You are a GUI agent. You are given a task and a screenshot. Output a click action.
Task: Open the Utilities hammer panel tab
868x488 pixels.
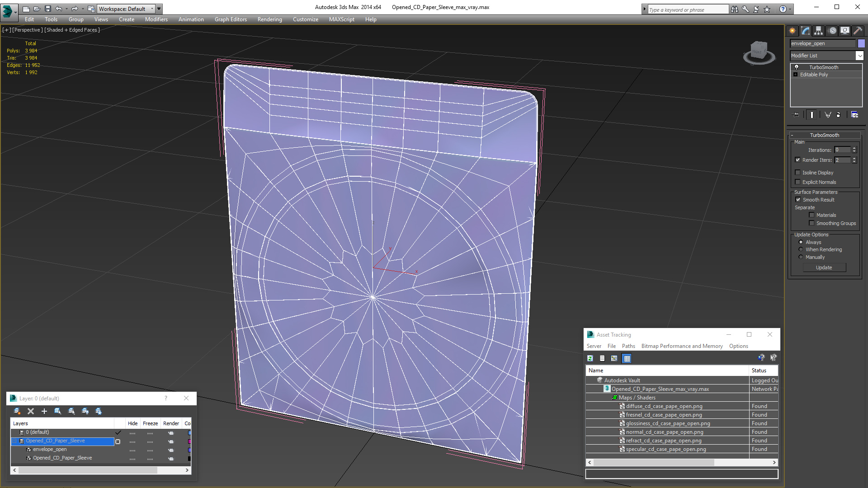858,31
